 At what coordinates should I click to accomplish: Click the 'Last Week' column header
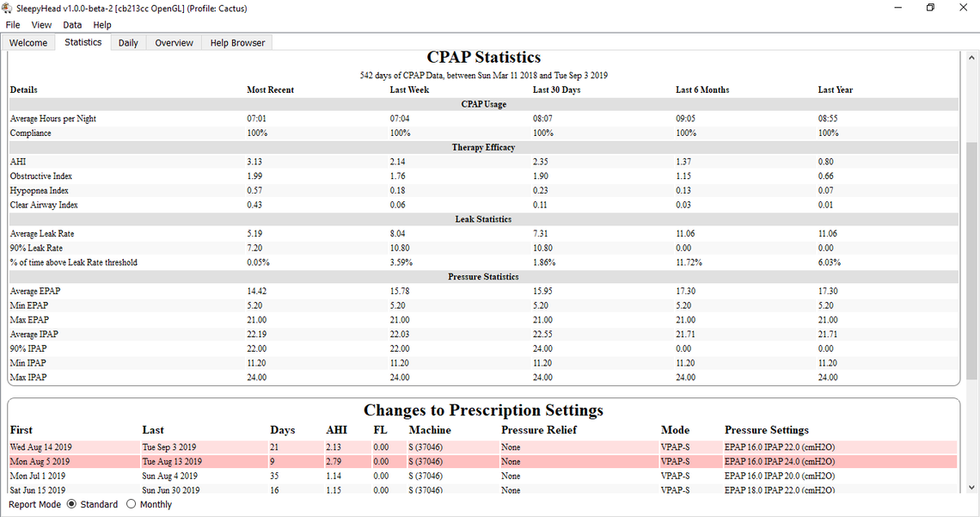click(409, 90)
